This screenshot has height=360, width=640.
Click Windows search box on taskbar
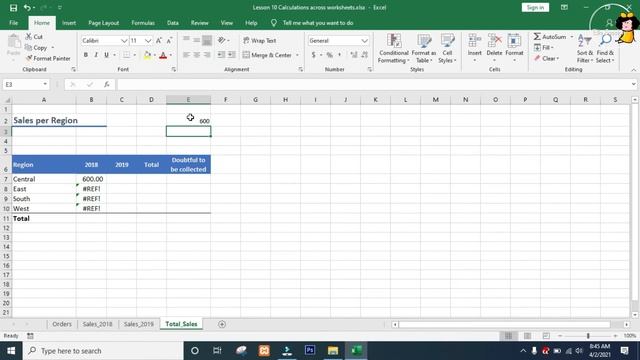click(103, 351)
